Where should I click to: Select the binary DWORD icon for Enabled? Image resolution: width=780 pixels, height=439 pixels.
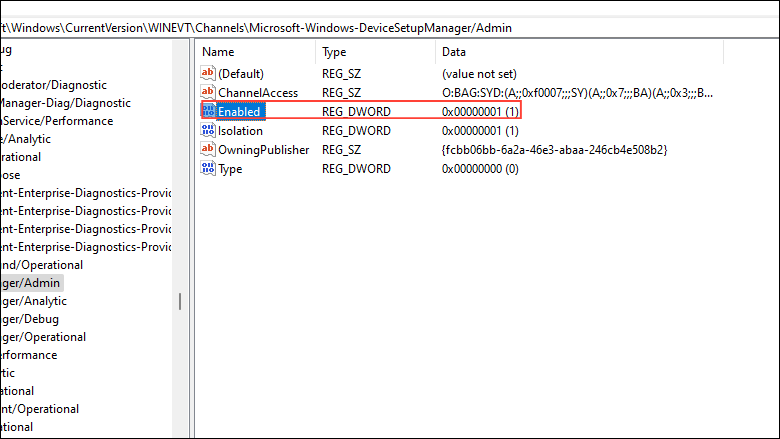pos(208,111)
